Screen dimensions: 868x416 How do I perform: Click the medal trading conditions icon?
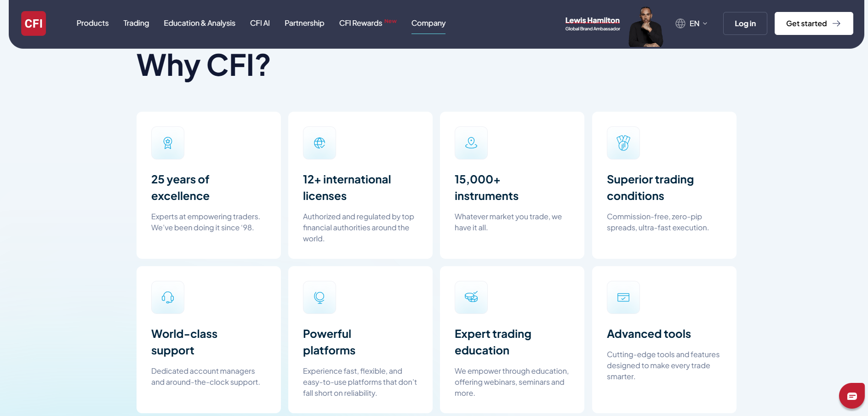pyautogui.click(x=623, y=143)
